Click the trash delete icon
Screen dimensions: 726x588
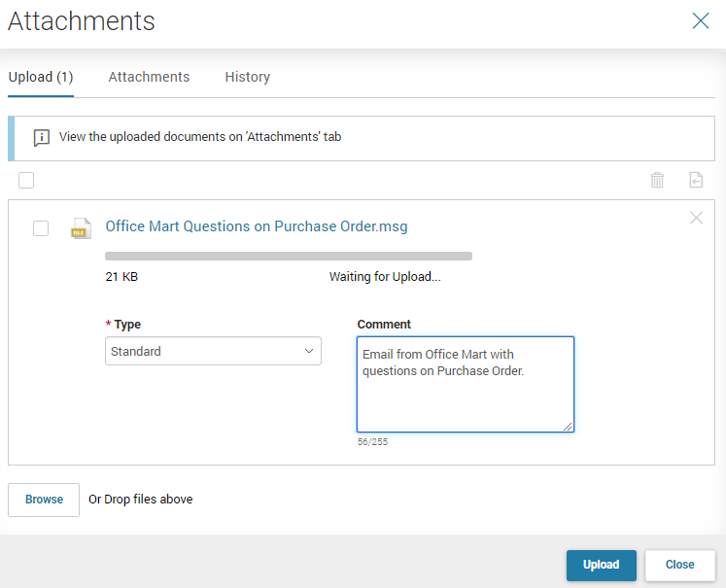tap(657, 180)
